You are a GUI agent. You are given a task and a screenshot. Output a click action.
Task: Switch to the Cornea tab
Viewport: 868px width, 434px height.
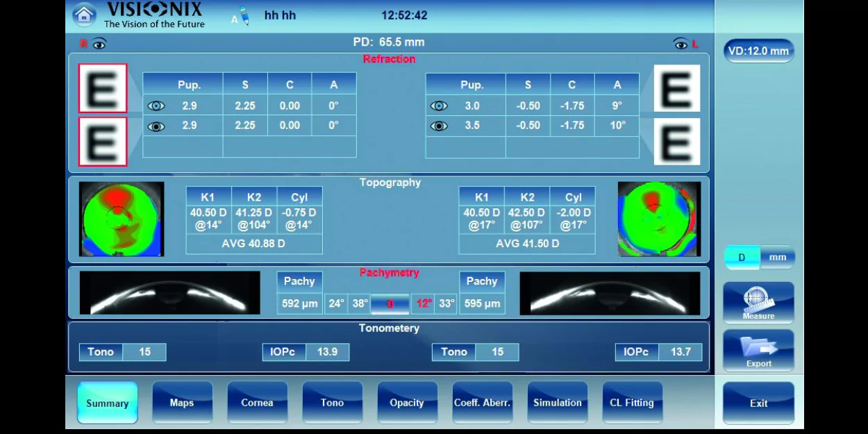(x=257, y=403)
